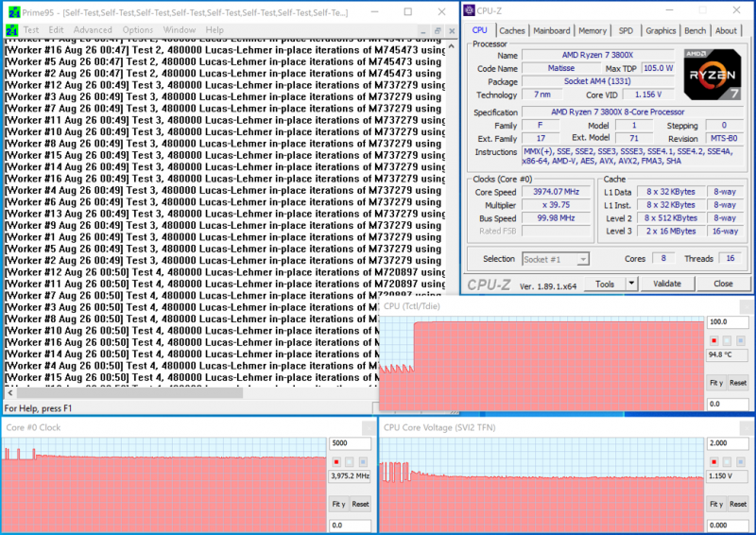Screen dimensions: 756x535
Task: Click the 3,975.2 MHz clock reading
Action: click(x=350, y=475)
